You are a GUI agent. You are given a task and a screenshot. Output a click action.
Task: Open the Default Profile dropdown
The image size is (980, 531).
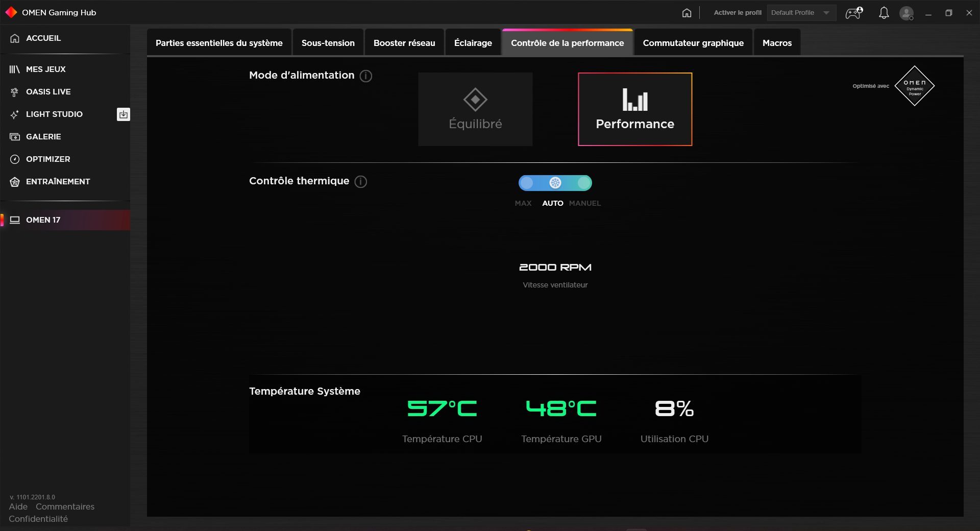tap(801, 13)
